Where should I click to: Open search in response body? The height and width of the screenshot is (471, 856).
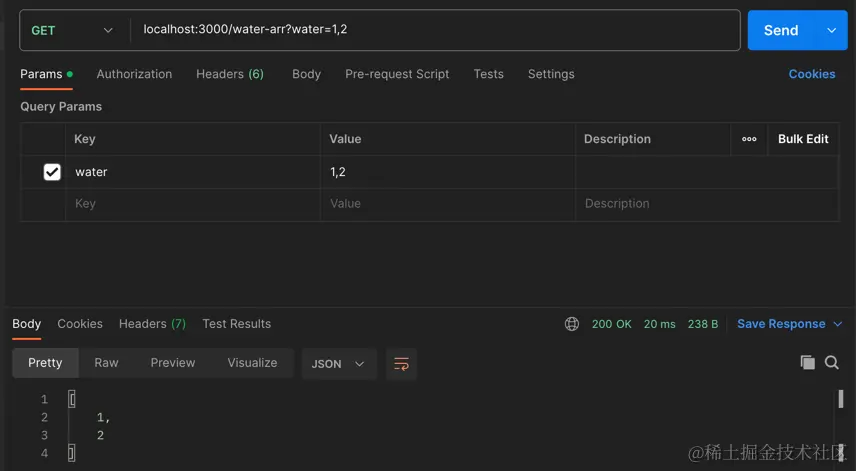(x=831, y=362)
